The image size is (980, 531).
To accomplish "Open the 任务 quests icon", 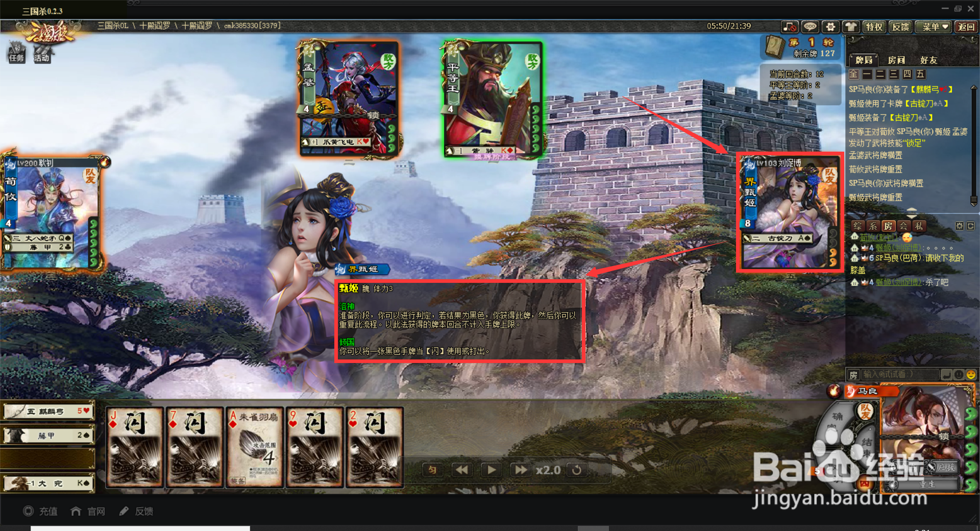I will (x=16, y=53).
